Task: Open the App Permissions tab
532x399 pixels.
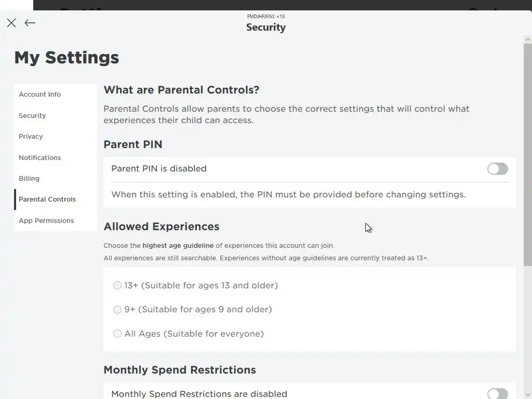Action: pyautogui.click(x=46, y=221)
